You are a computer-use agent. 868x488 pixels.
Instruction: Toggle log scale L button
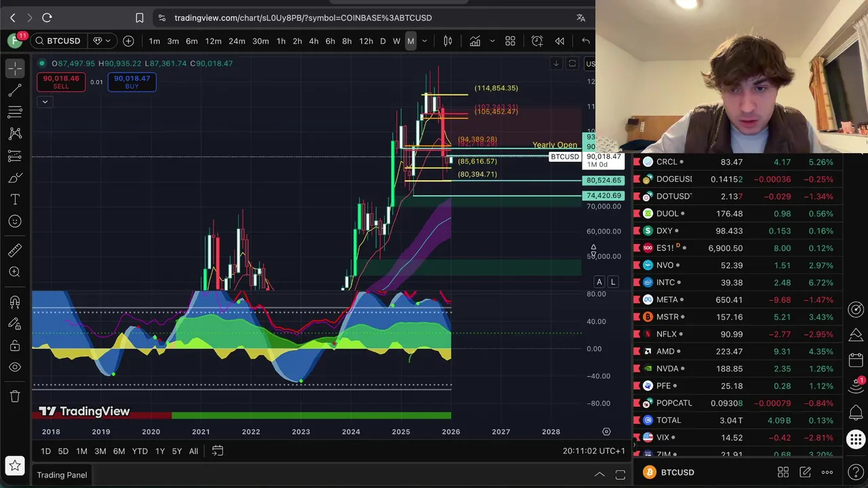[612, 282]
